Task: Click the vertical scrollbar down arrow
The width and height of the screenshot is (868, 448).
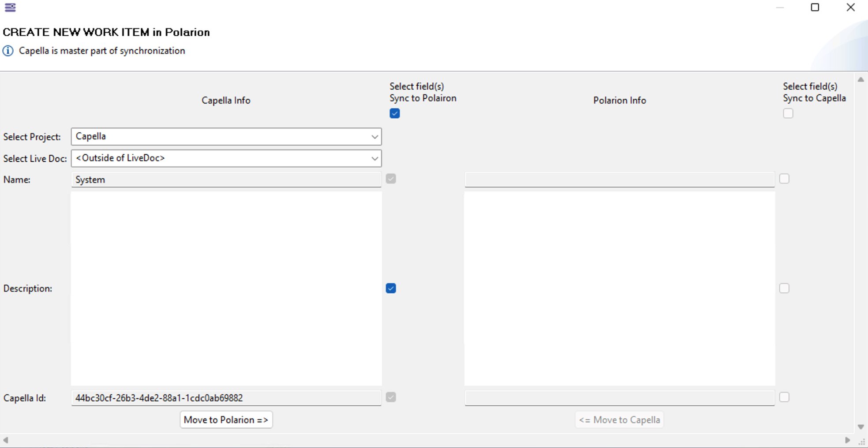Action: coord(861,427)
